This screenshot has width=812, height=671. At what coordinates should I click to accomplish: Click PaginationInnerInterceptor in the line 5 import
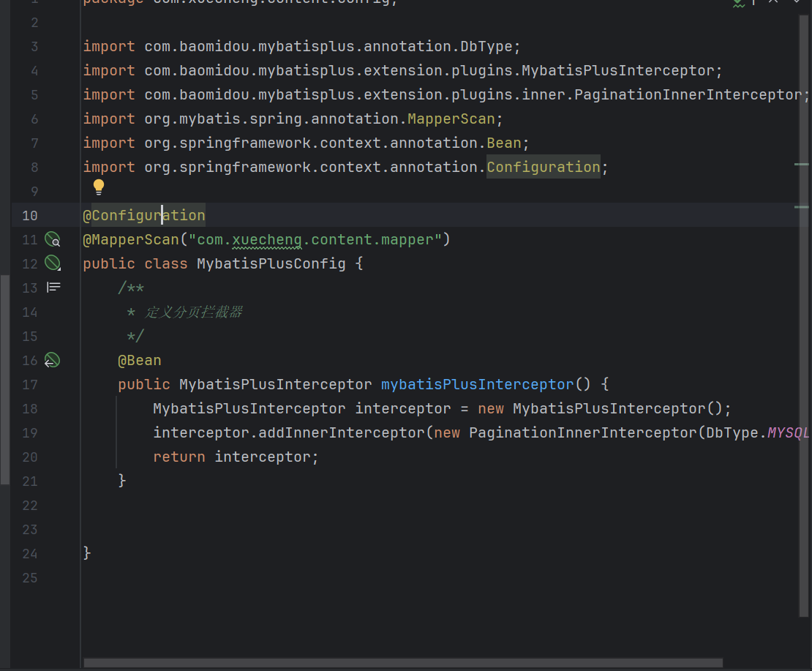coord(688,94)
